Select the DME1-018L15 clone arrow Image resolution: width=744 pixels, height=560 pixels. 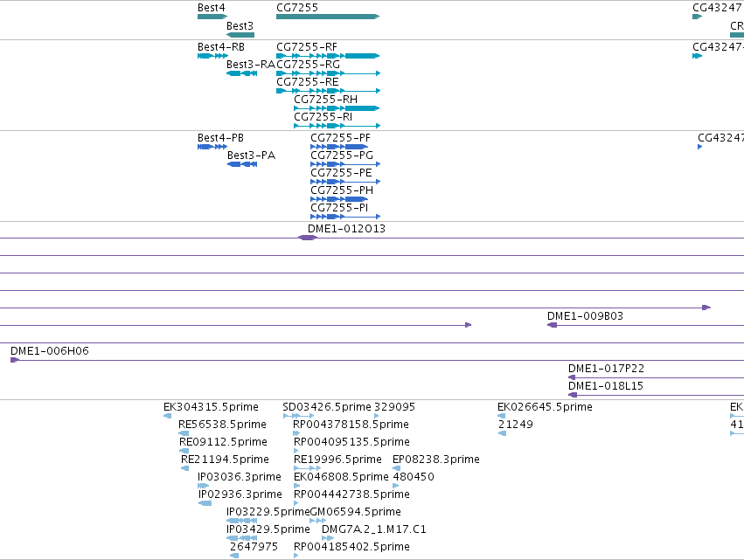tap(573, 395)
